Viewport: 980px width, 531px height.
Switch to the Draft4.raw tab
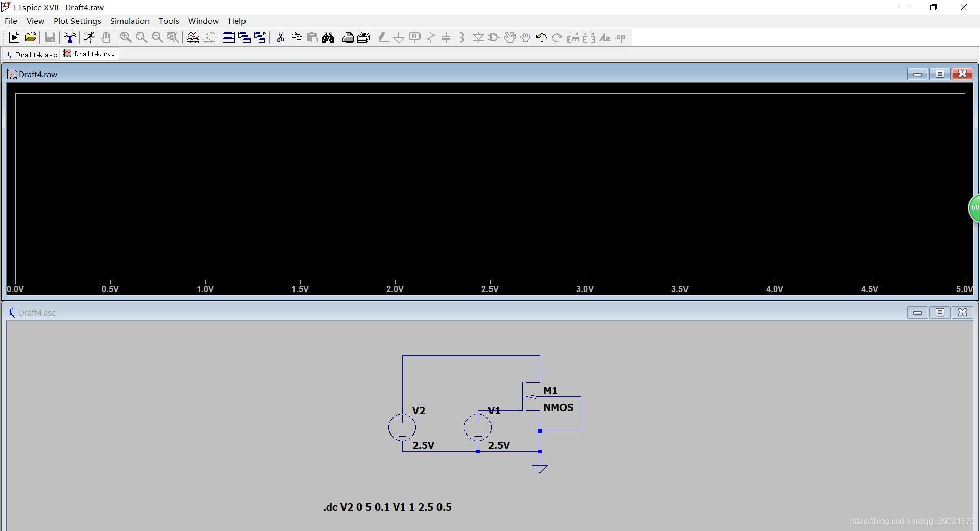click(90, 54)
